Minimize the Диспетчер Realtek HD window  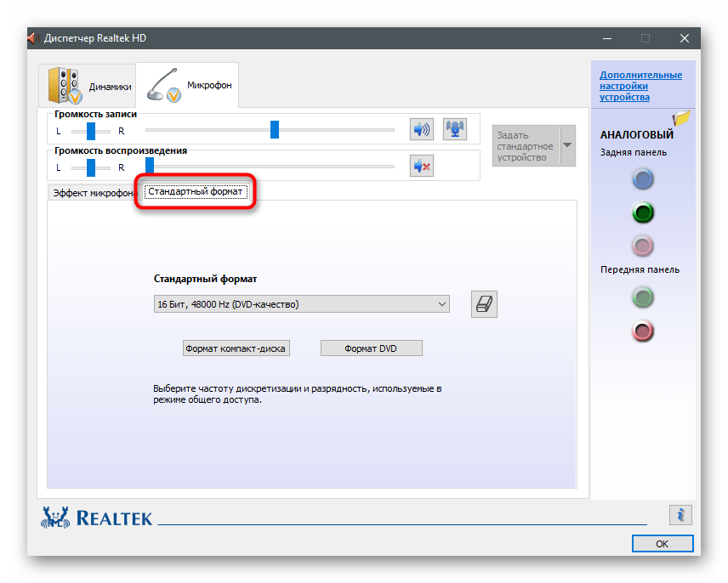point(607,38)
